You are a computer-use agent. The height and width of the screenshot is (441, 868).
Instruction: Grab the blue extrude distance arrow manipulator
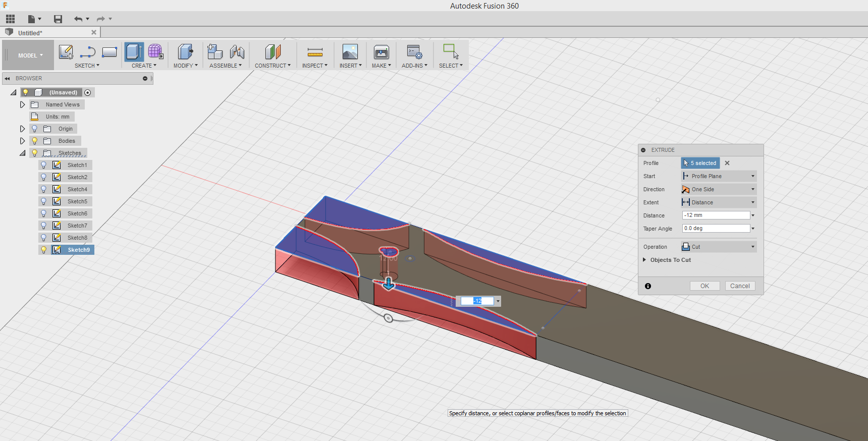[389, 284]
